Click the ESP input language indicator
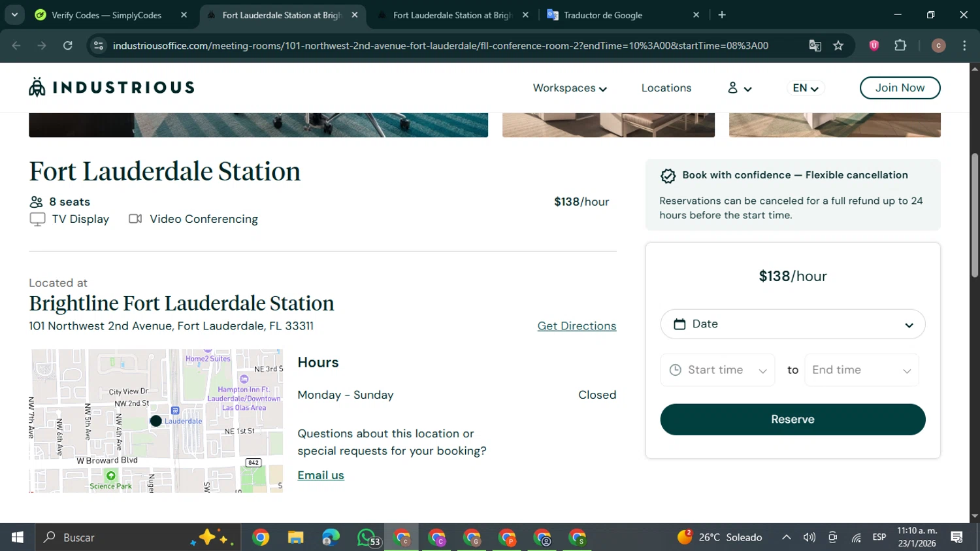Viewport: 980px width, 551px height. pos(879,537)
